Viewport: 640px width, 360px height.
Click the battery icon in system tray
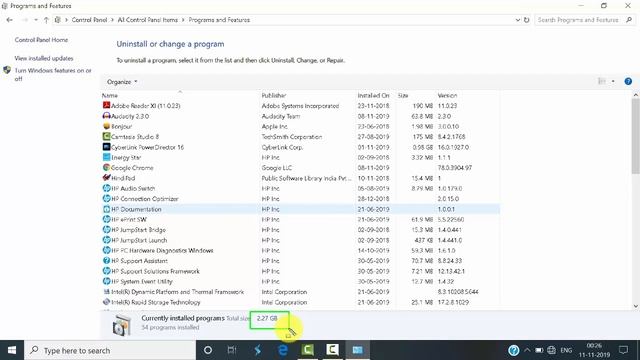(539, 350)
